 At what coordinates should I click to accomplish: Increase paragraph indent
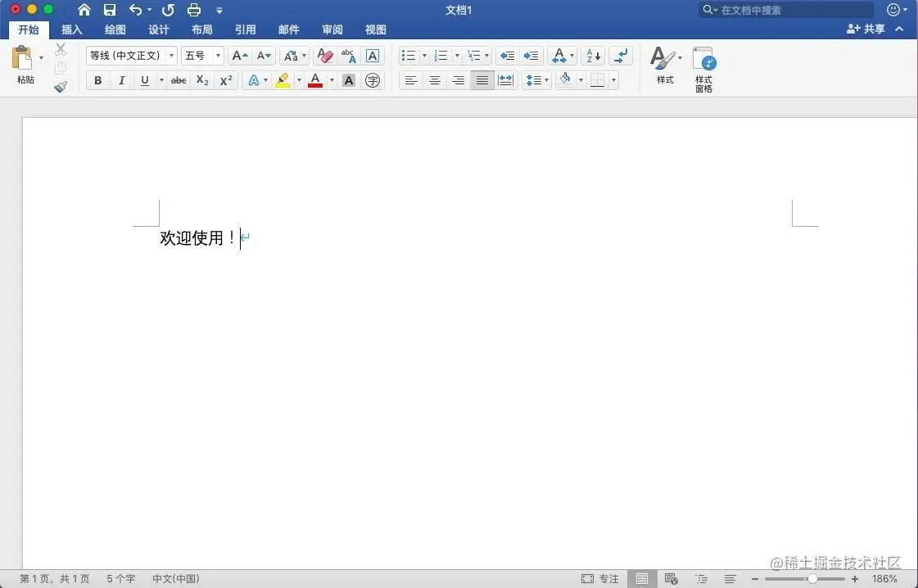click(x=531, y=56)
